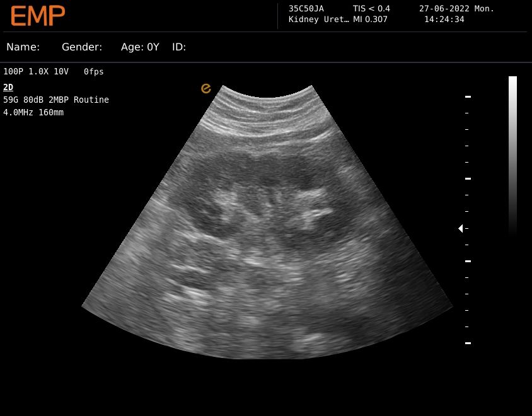Screen dimensions: 532x416
Task: Click the bottom depth scale tick
Action: (468, 343)
